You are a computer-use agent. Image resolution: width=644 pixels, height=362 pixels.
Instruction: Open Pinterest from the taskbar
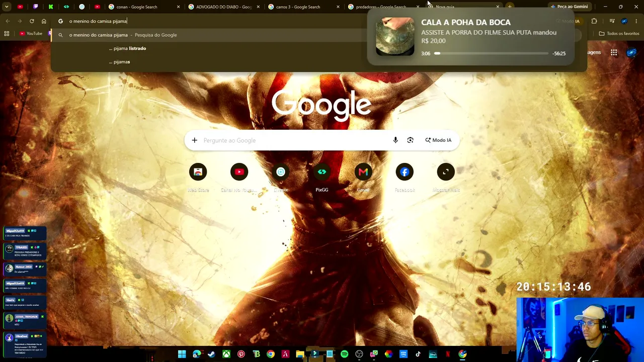click(241, 354)
